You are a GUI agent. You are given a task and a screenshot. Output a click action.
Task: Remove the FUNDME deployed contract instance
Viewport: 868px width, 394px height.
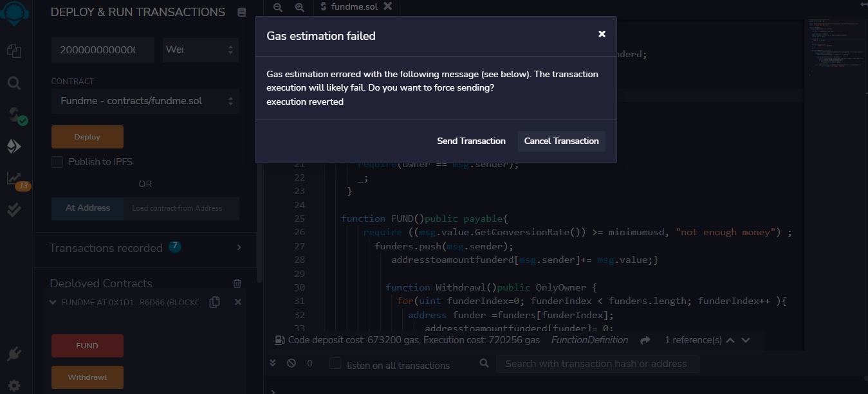[237, 302]
